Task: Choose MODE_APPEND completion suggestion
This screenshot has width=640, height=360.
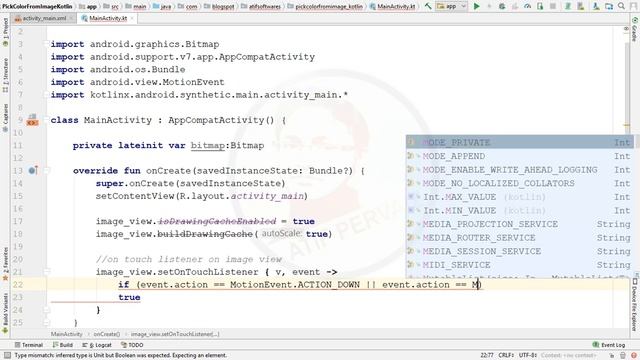Action: click(x=520, y=156)
